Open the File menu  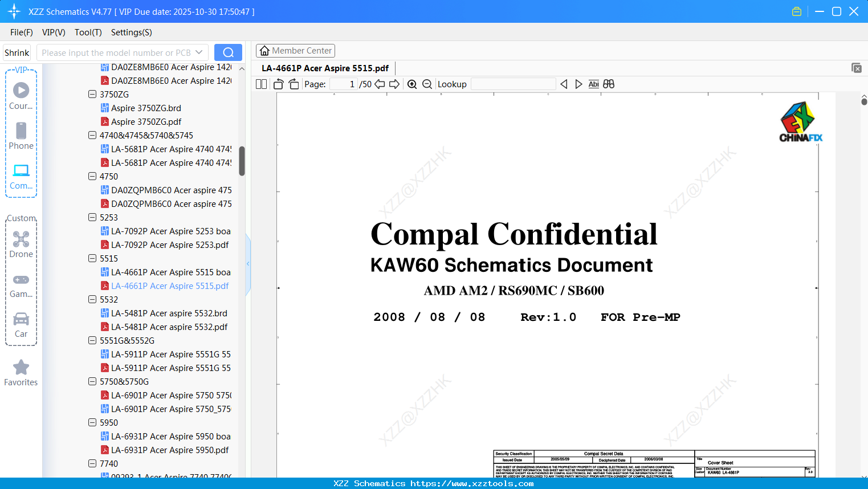pos(22,32)
